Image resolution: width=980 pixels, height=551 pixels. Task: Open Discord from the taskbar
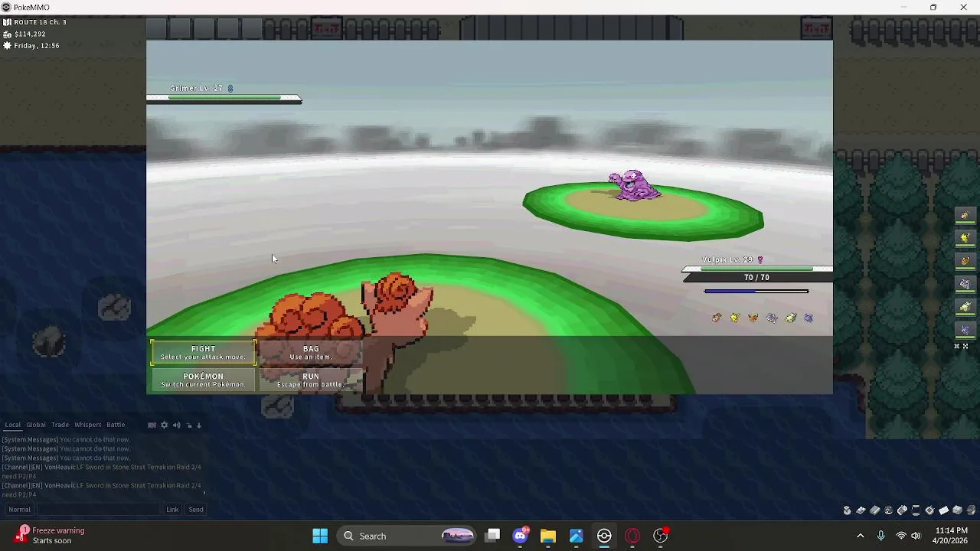click(x=521, y=536)
